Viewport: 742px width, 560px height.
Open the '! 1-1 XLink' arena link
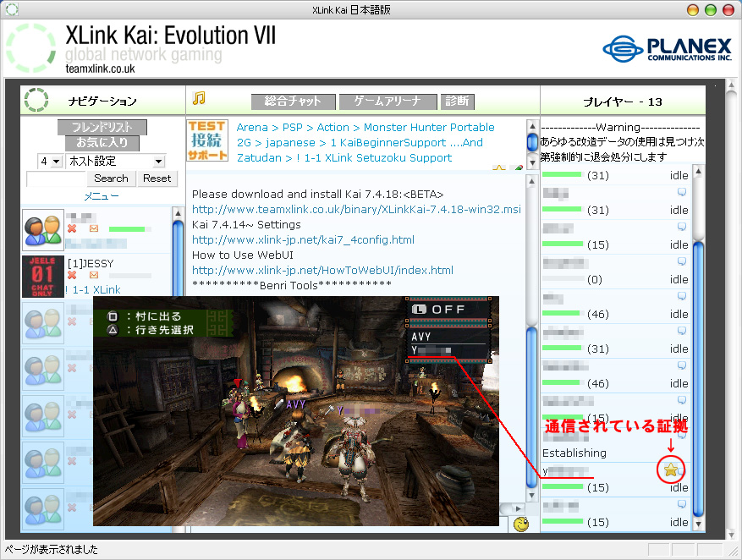93,289
